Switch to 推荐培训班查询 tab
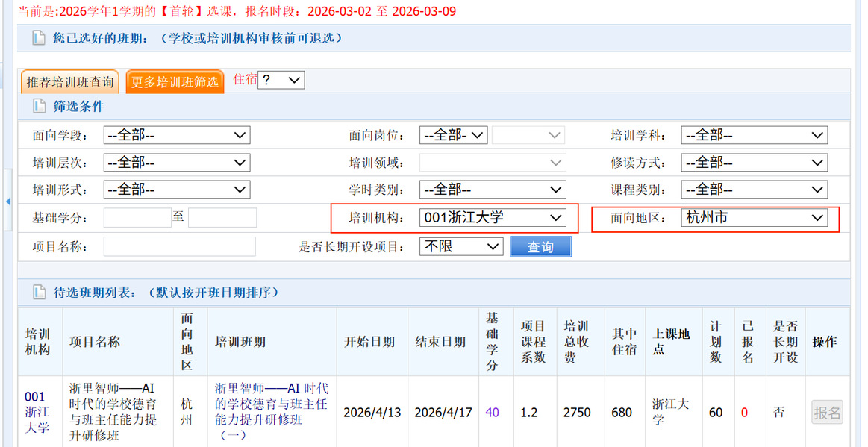Screen dimensions: 868x447 (x=70, y=81)
